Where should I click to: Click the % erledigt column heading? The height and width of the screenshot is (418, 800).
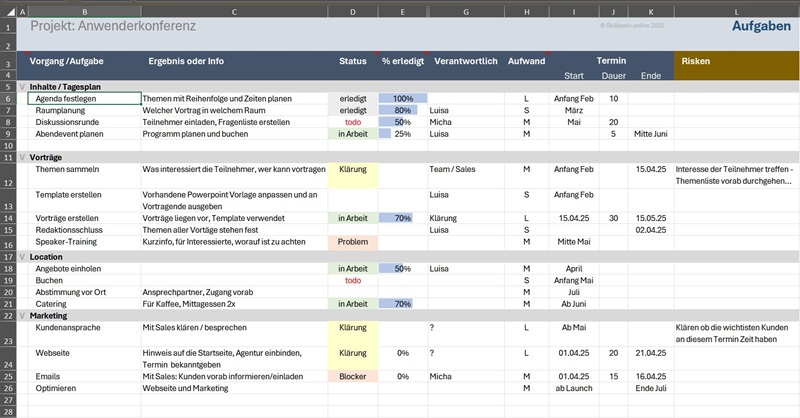[x=403, y=61]
